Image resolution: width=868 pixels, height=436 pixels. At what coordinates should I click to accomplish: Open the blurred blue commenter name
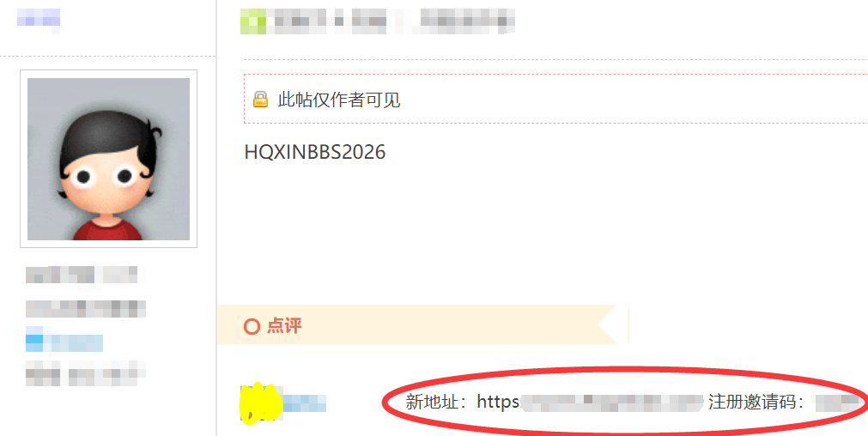point(305,403)
